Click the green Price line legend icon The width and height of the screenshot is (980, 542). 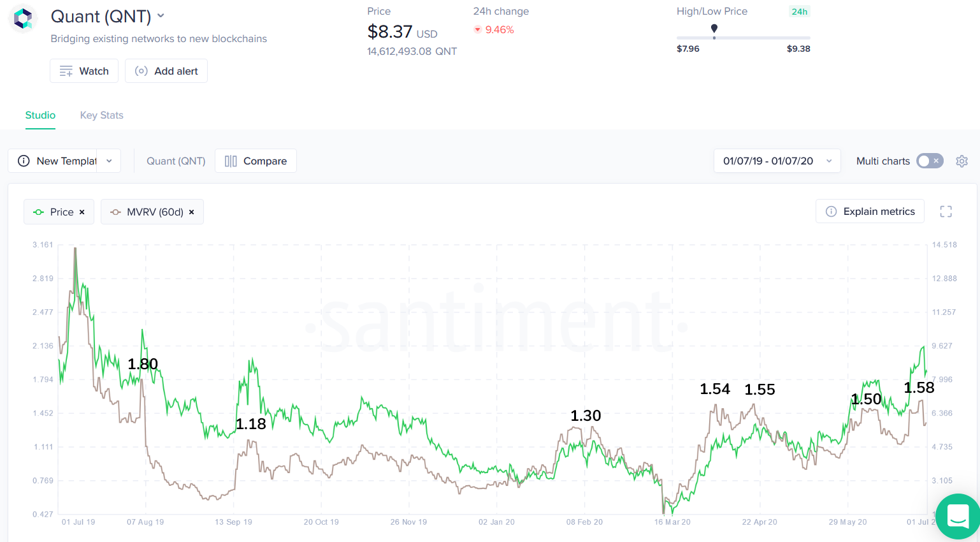(39, 212)
